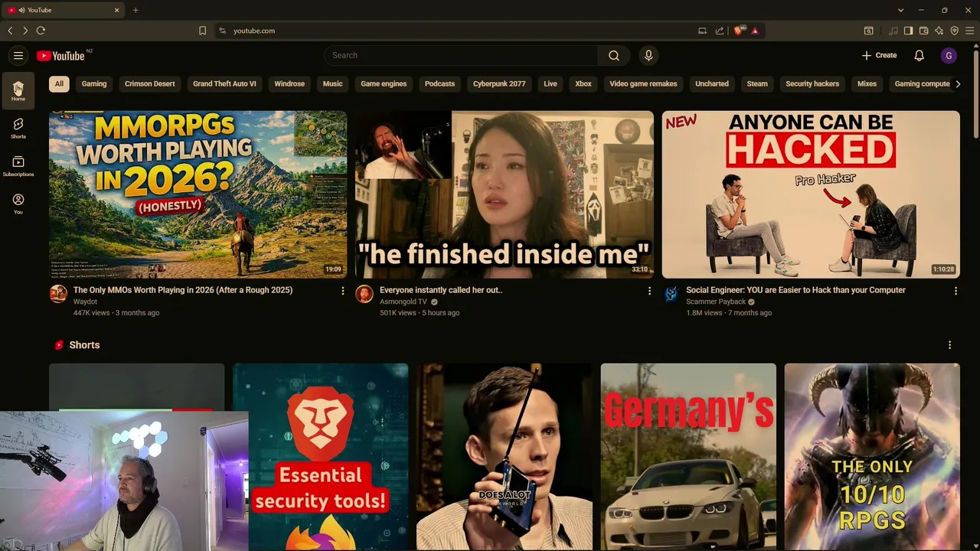The width and height of the screenshot is (980, 551).
Task: Open the Brave VPN shield icon
Action: (x=954, y=31)
